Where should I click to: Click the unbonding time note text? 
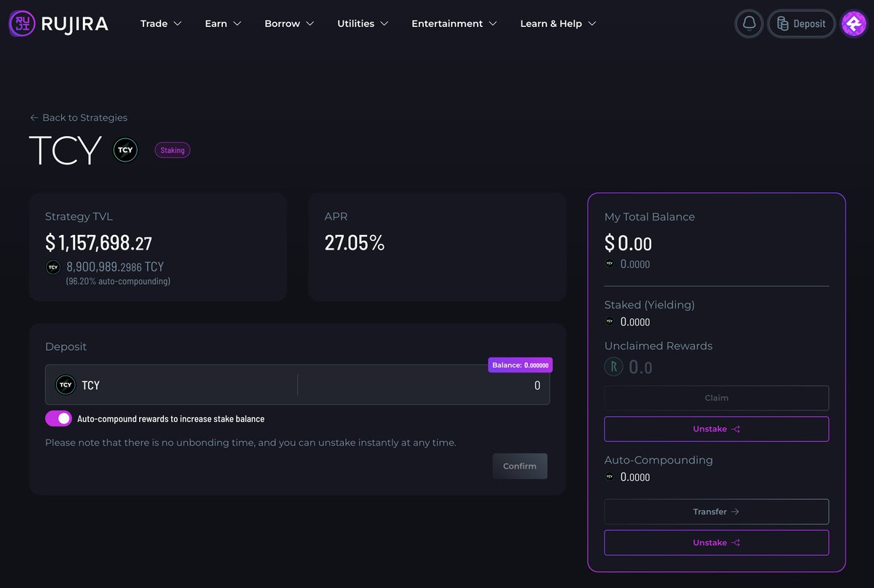pos(251,442)
